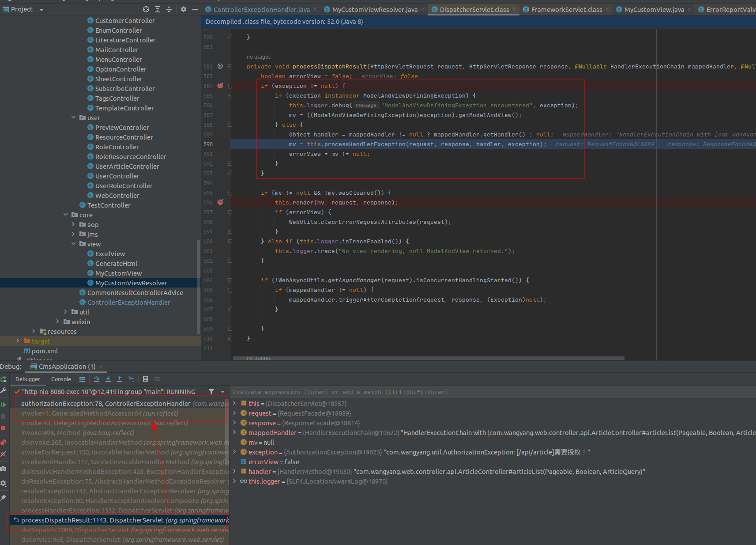Click Trace Current Stream Chain icon
The image size is (756, 545).
pyautogui.click(x=157, y=379)
